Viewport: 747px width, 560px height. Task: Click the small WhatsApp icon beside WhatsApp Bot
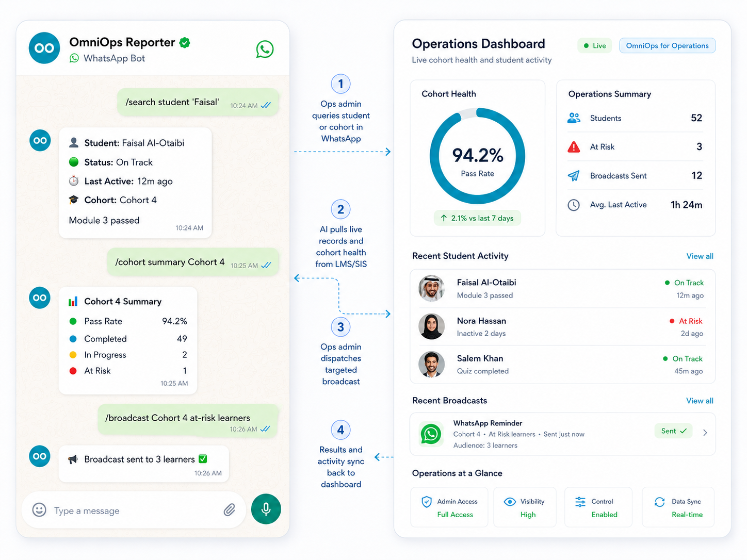(x=74, y=58)
